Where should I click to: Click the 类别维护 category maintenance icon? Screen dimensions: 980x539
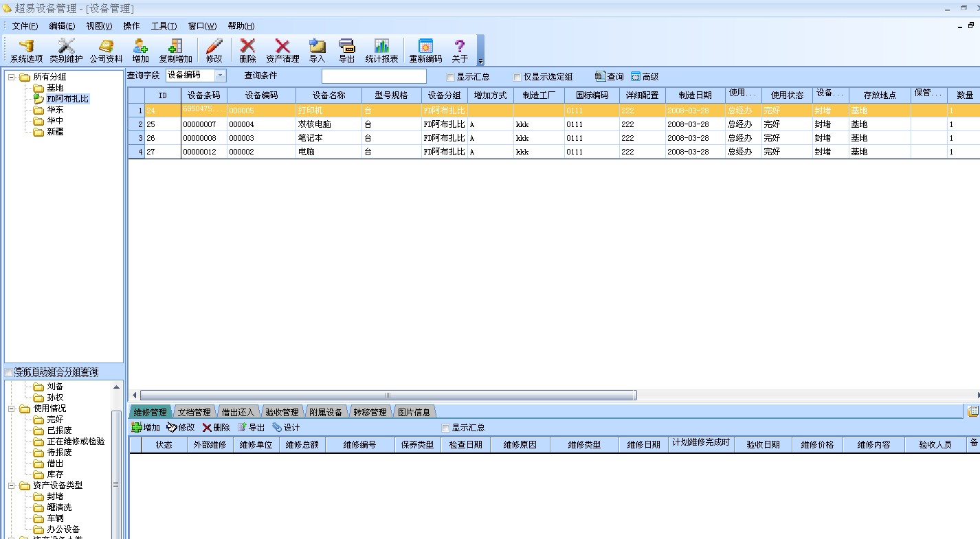coord(66,51)
